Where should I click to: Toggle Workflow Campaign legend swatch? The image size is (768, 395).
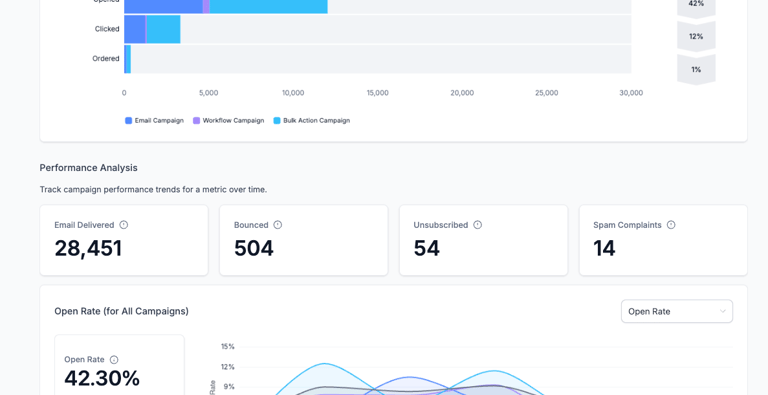[x=196, y=121]
